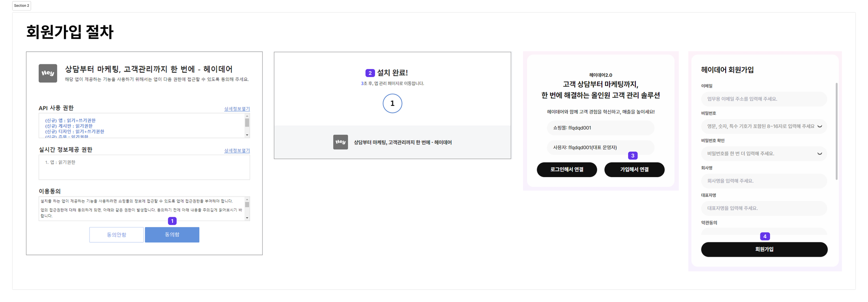Image resolution: width=868 pixels, height=302 pixels.
Task: Focus the 비밀번호 input field
Action: 764,126
